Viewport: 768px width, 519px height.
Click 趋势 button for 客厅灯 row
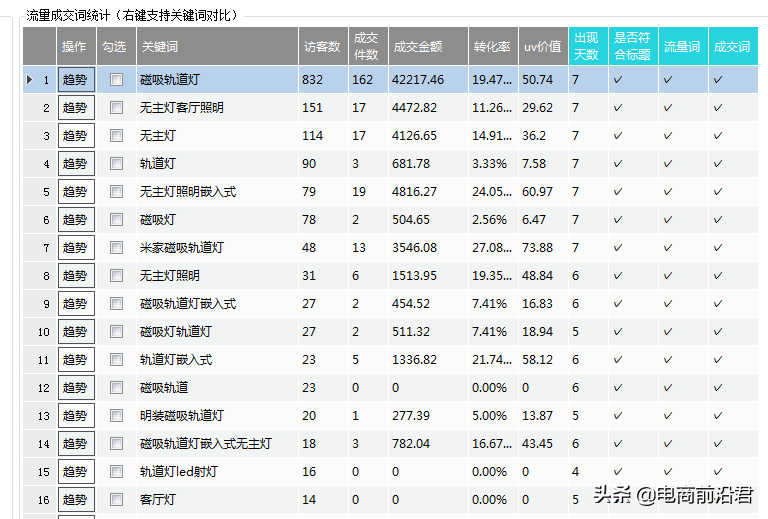76,499
